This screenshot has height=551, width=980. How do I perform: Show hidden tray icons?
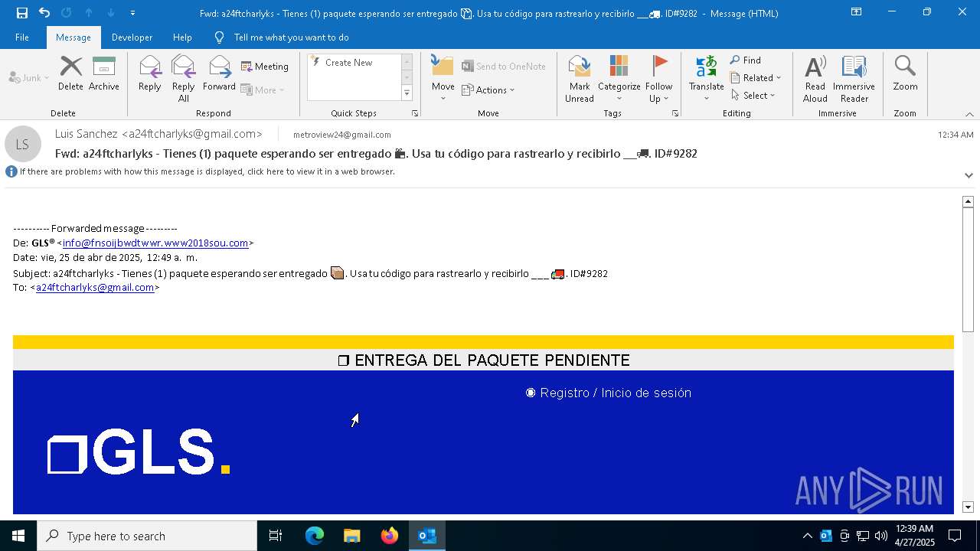pyautogui.click(x=807, y=536)
